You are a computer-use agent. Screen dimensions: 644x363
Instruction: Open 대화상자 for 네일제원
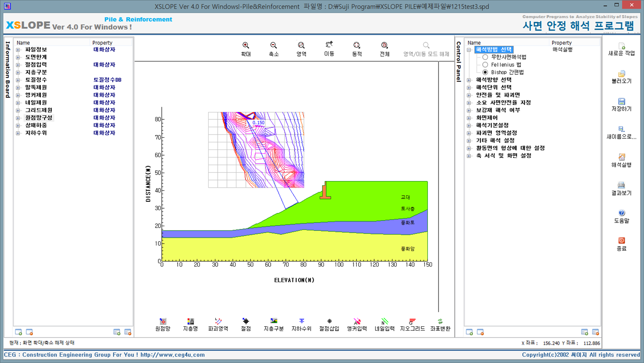click(104, 103)
